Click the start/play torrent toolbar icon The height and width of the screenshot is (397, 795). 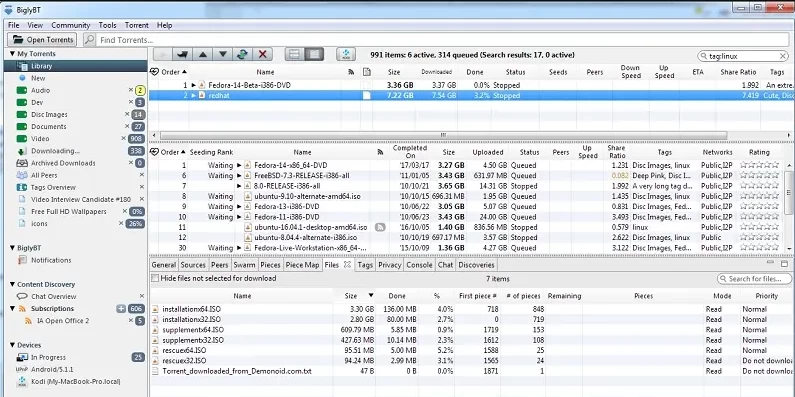[162, 54]
